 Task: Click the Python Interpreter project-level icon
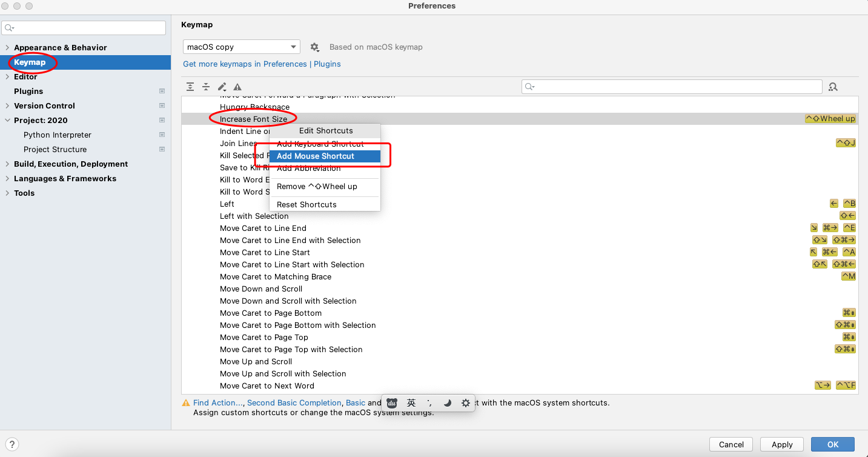[162, 135]
